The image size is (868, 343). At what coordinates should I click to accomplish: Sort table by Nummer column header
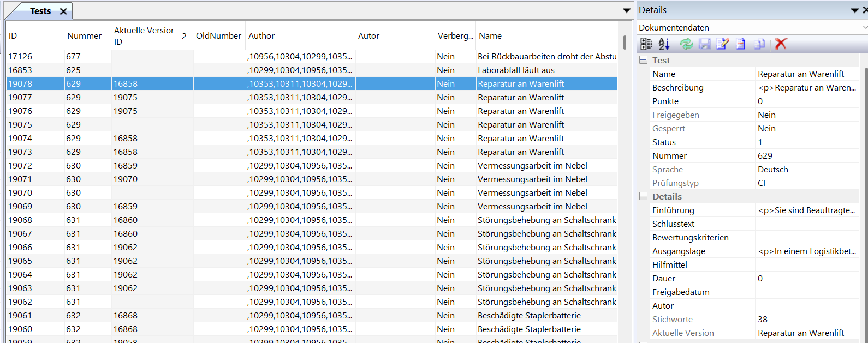tap(88, 36)
